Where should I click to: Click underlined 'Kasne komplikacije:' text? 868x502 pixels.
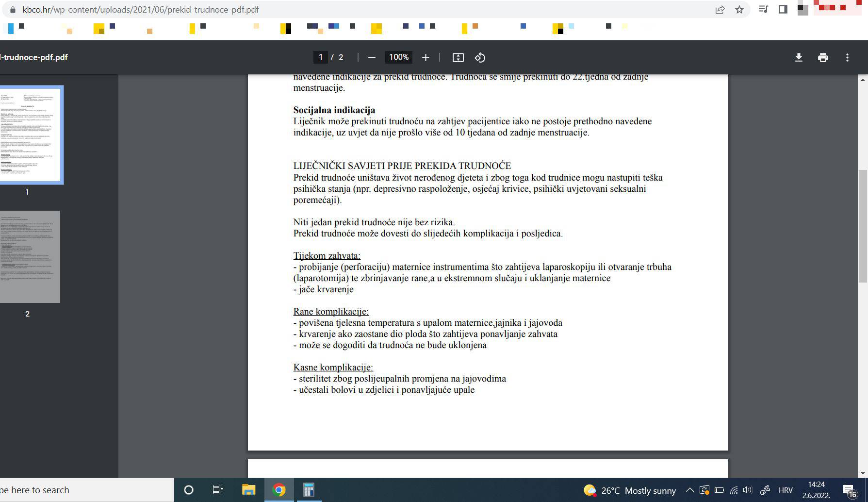click(x=333, y=368)
